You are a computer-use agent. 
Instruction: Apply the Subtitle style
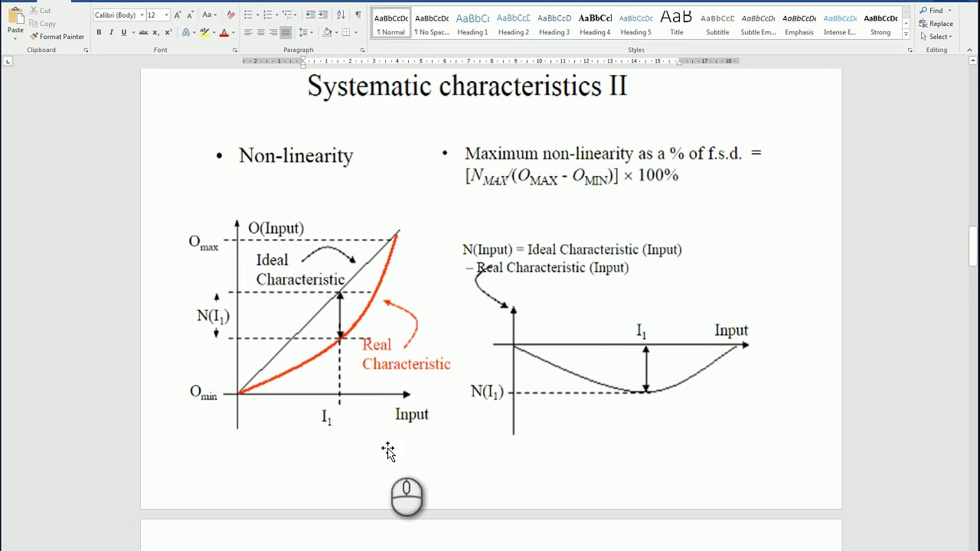click(717, 24)
